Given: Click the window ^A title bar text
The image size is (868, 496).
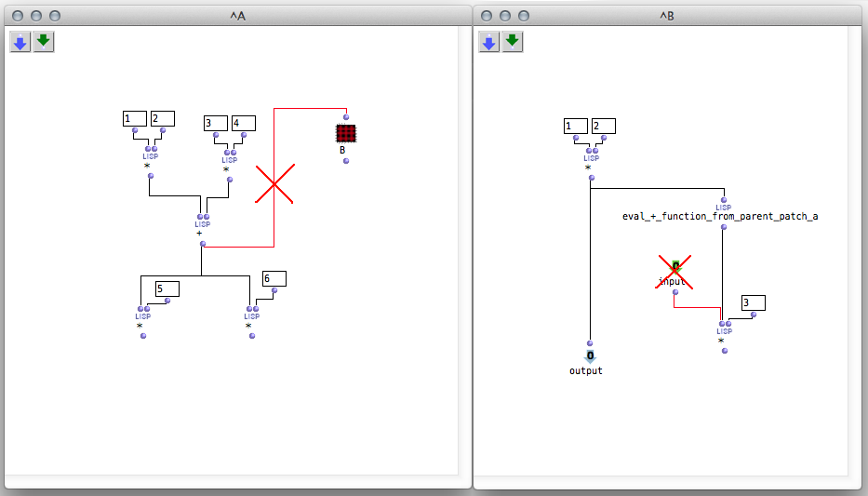Looking at the screenshot, I should [238, 16].
